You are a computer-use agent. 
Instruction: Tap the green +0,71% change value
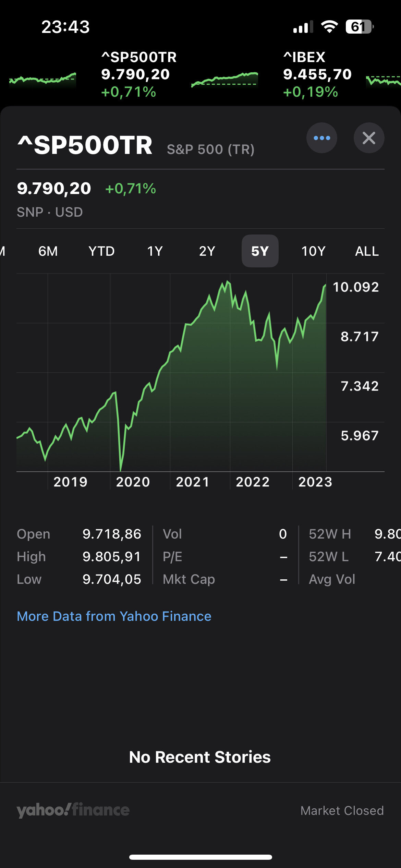(131, 189)
